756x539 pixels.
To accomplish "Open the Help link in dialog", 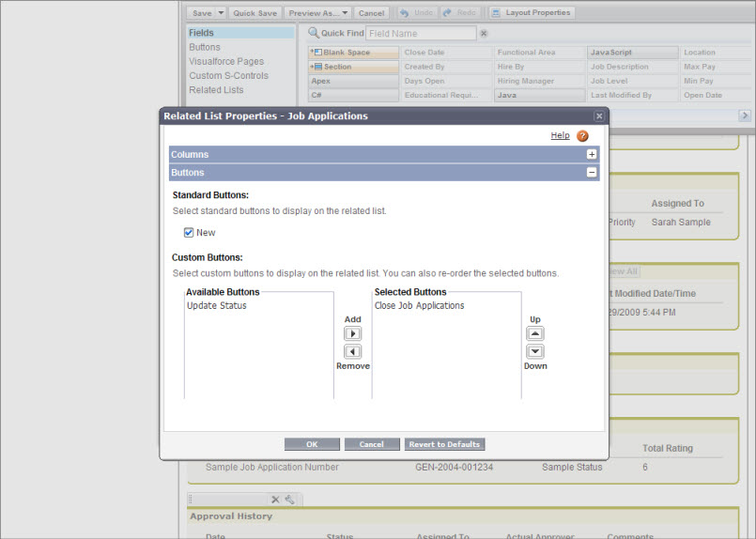I will pyautogui.click(x=561, y=135).
